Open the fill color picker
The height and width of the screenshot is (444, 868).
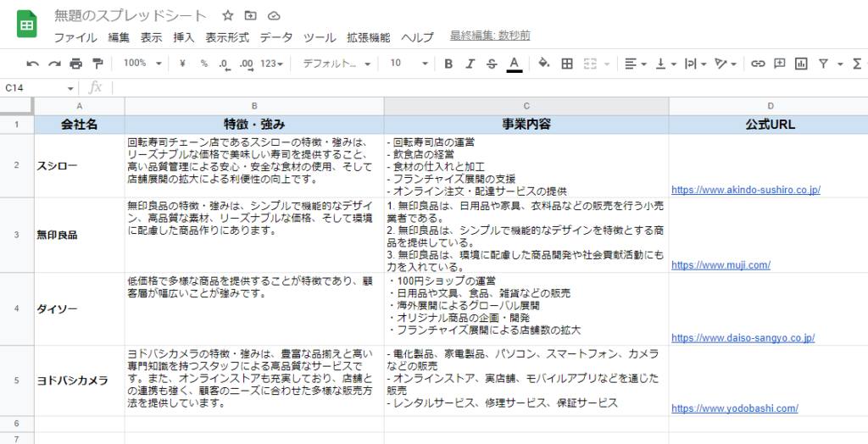point(543,64)
